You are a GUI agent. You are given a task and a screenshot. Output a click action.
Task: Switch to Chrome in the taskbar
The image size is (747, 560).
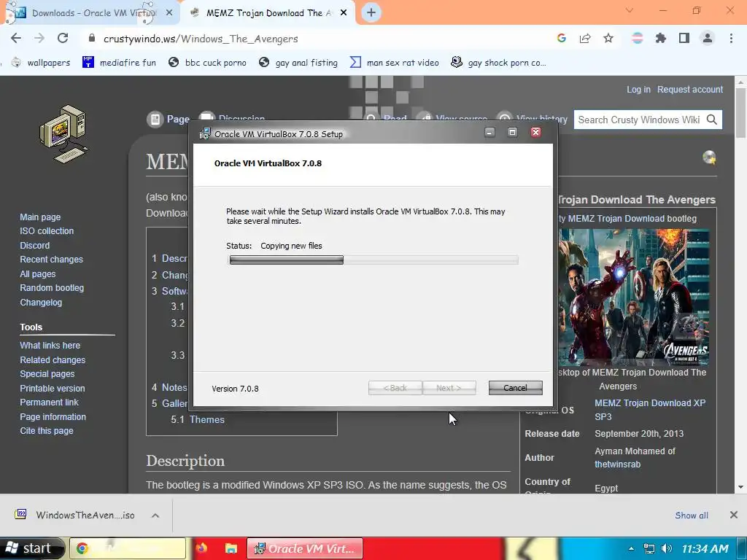click(x=128, y=548)
